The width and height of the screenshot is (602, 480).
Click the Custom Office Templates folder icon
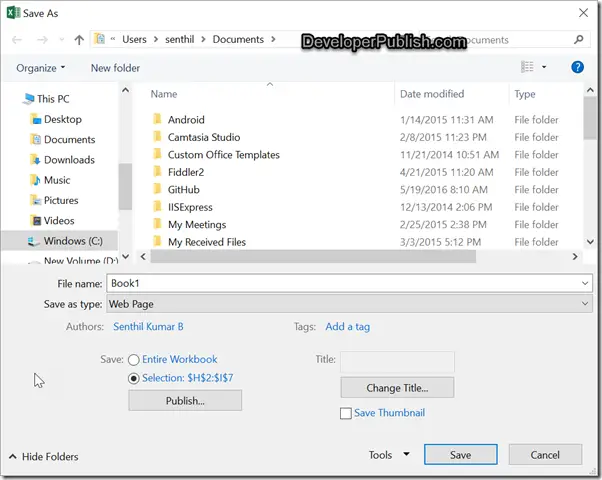[157, 154]
